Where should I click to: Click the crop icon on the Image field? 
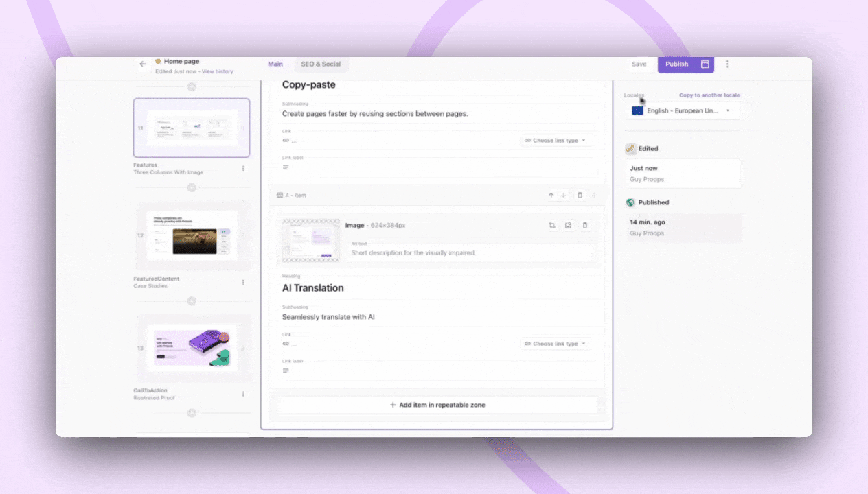pos(552,225)
